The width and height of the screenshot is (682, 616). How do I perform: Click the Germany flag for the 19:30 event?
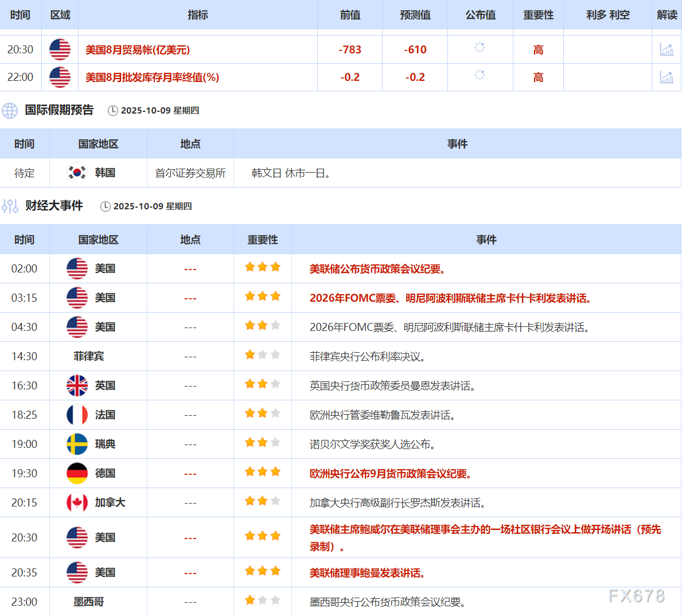[77, 473]
